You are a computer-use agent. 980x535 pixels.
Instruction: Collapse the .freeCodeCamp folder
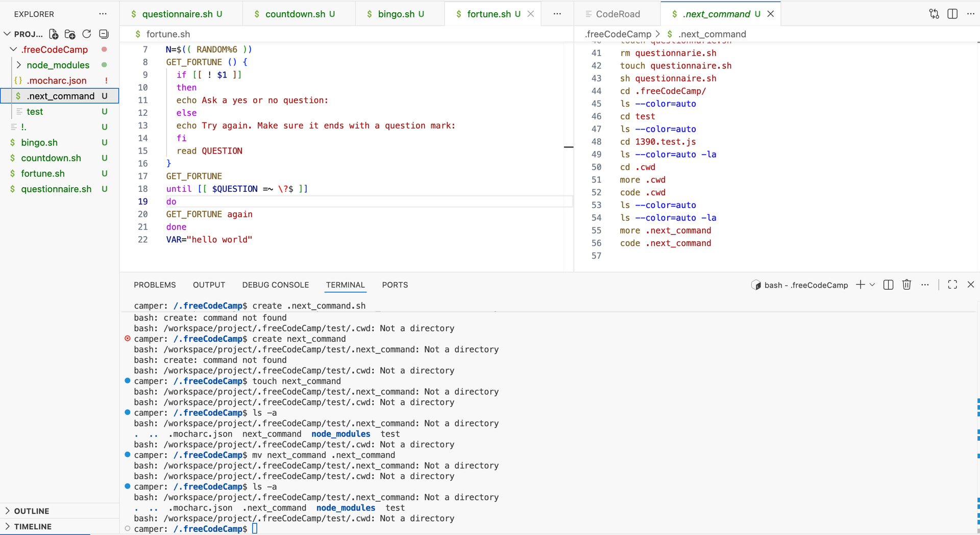(13, 49)
